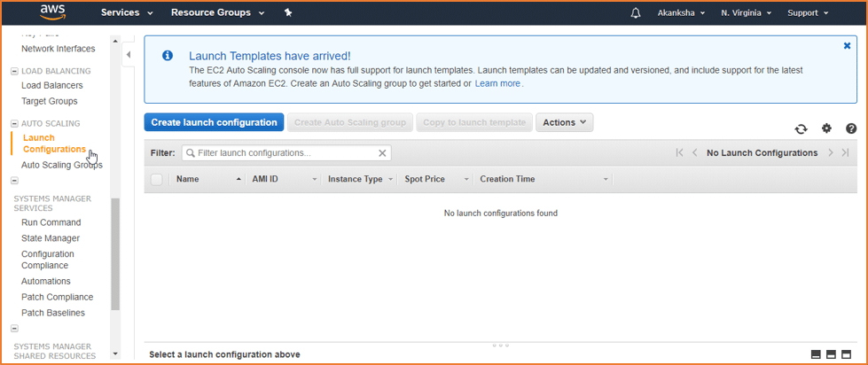The image size is (868, 365).
Task: Maximize the details pane layout icon
Action: point(846,354)
